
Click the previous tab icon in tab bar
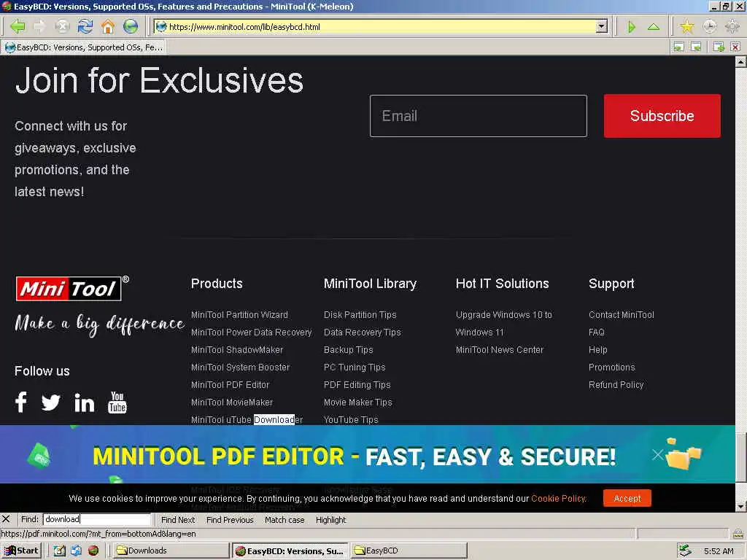tap(679, 47)
